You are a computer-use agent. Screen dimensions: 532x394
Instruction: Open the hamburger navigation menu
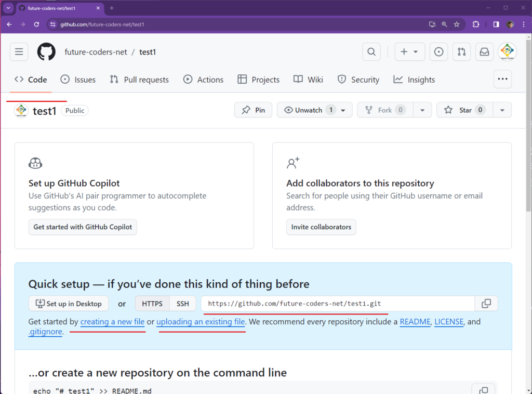(x=19, y=52)
